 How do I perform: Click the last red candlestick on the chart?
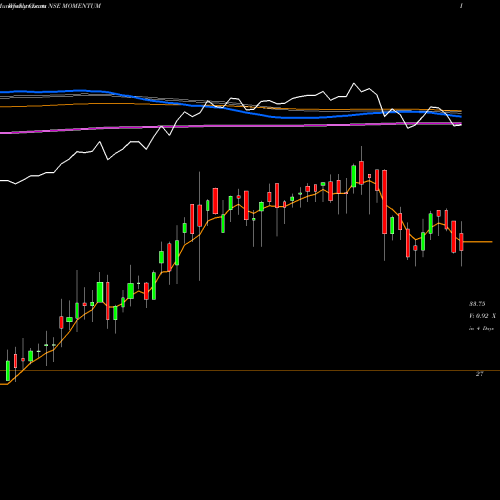tap(461, 242)
